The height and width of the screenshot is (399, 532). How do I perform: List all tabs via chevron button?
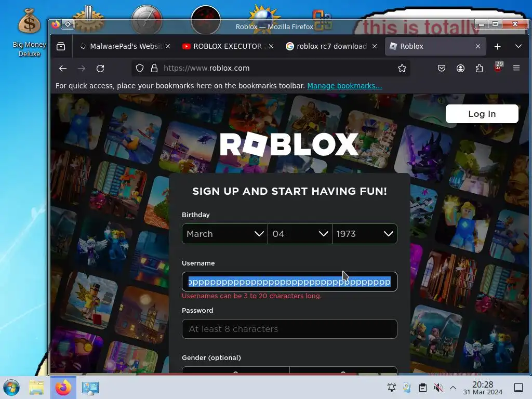tap(518, 46)
